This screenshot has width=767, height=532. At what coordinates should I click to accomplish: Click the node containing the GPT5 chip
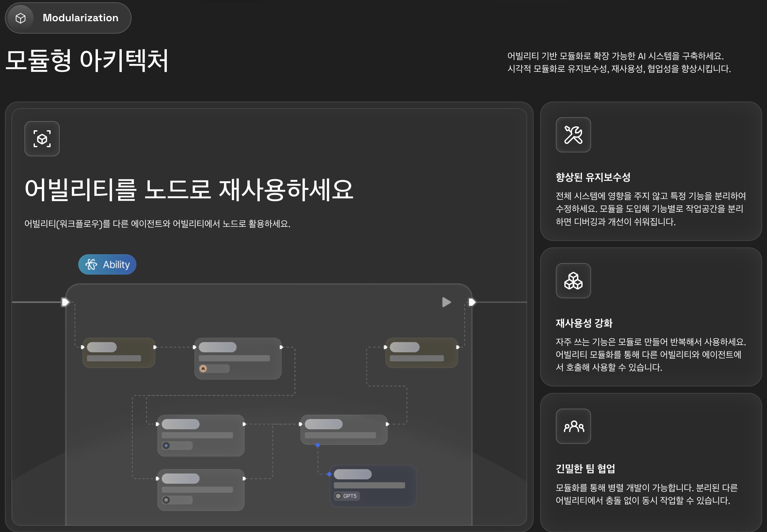coord(373,486)
